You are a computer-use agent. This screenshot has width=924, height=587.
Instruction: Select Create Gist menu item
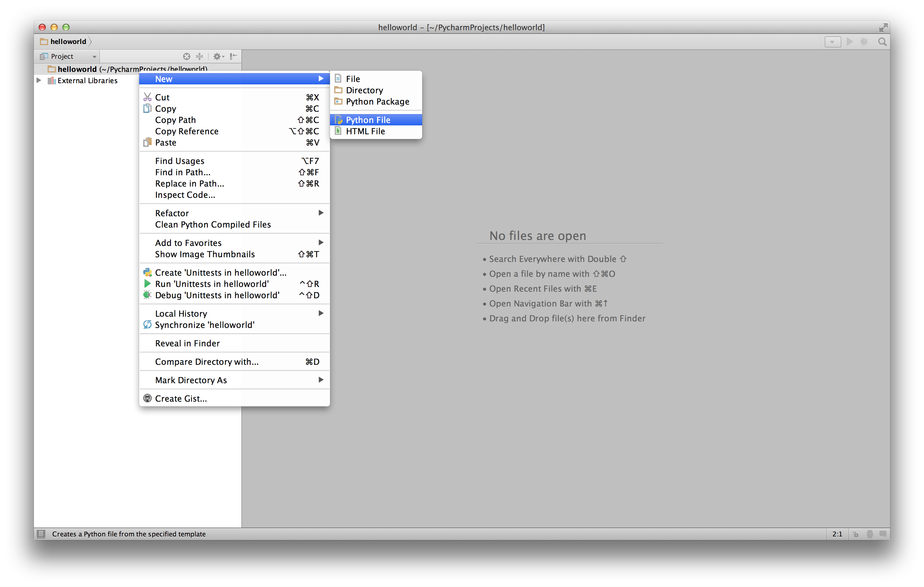(181, 398)
